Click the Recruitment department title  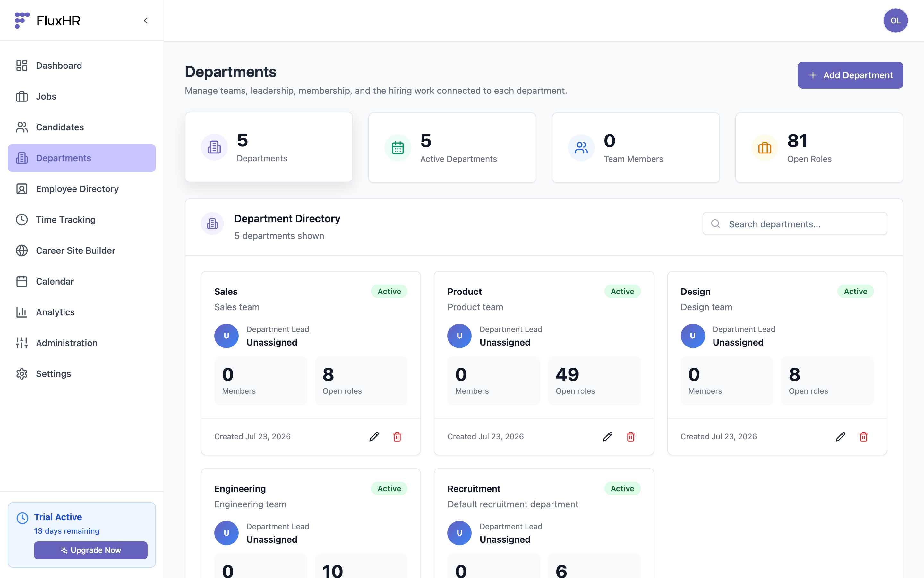pyautogui.click(x=474, y=488)
